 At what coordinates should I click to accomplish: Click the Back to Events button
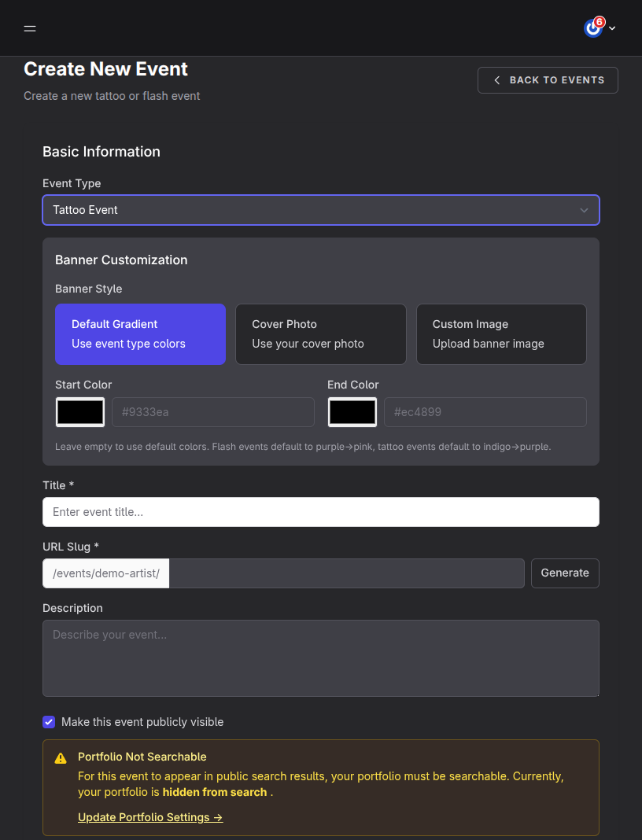[548, 79]
